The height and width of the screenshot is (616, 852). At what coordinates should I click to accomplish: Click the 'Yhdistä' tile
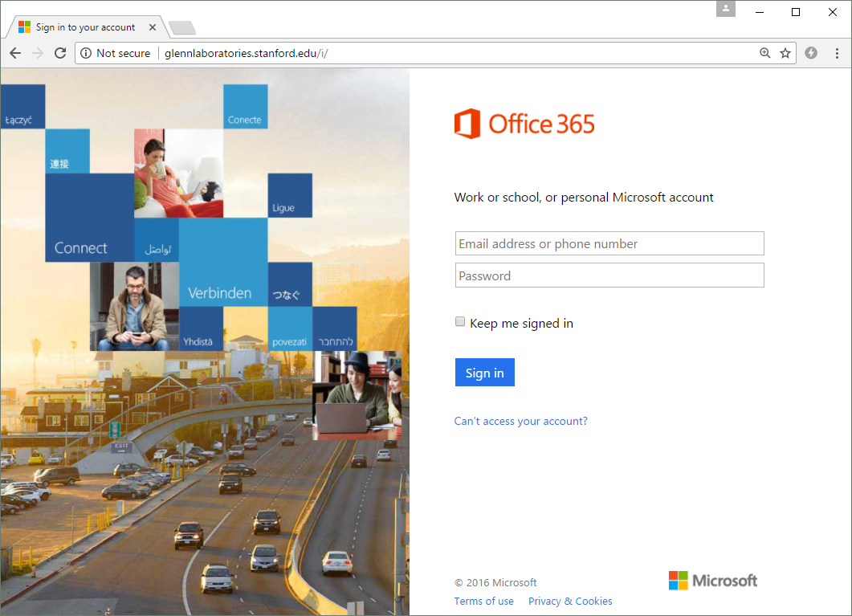tap(201, 328)
